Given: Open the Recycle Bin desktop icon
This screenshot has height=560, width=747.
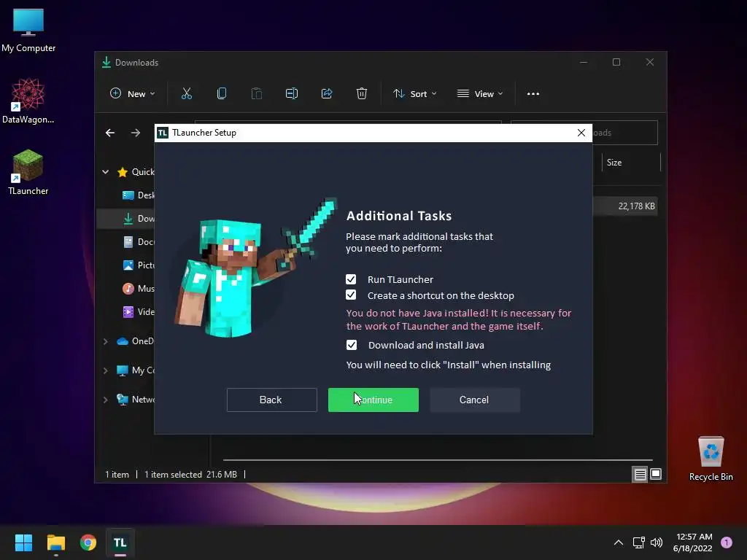Looking at the screenshot, I should (711, 459).
